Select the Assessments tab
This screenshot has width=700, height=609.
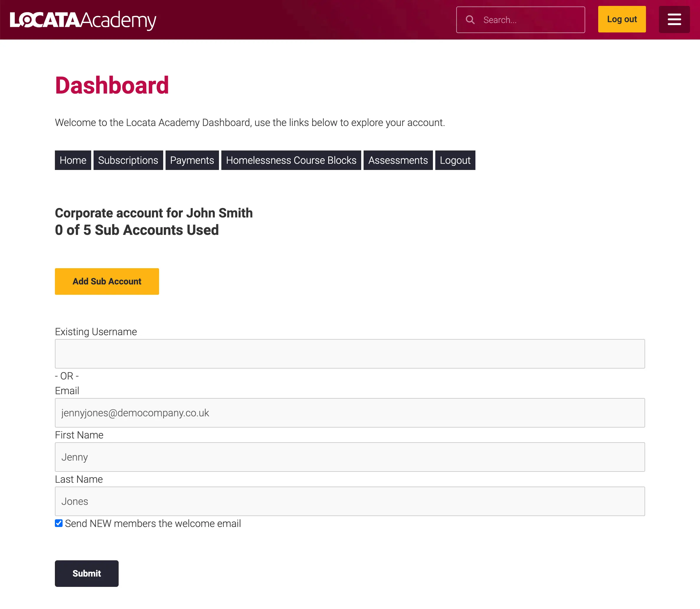point(398,160)
